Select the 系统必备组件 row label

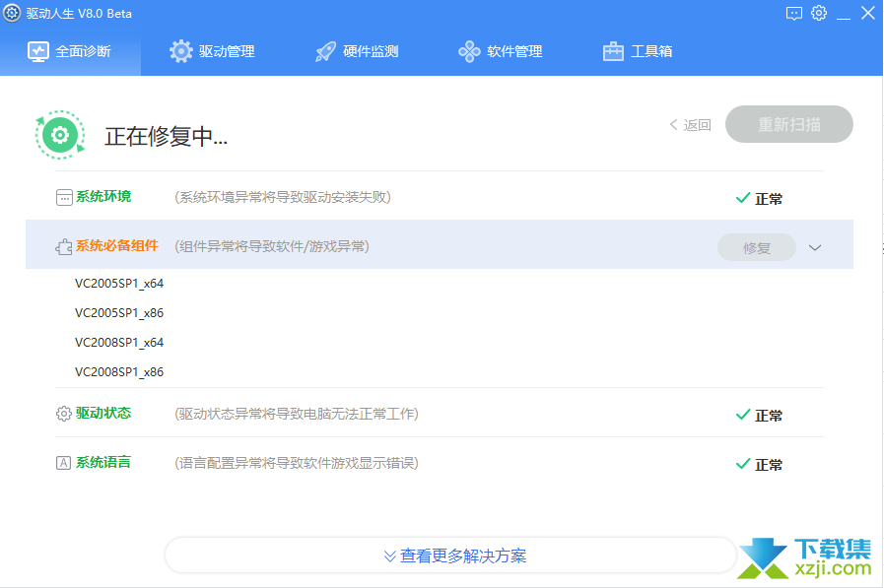117,245
